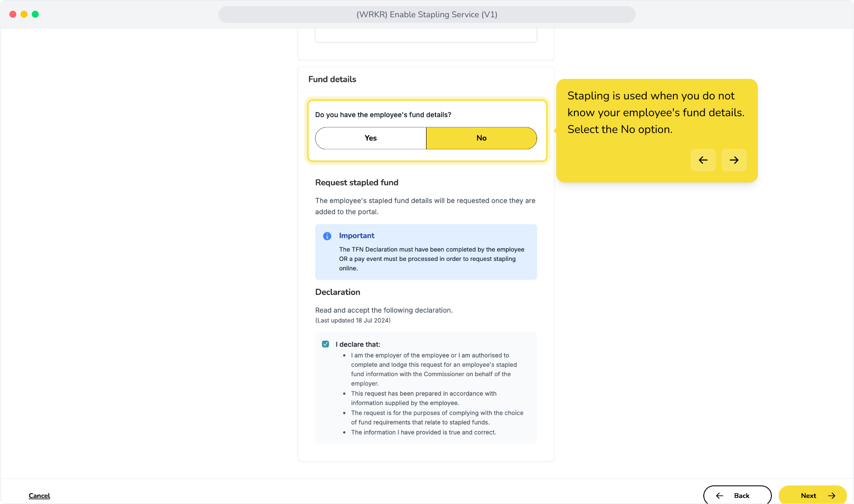Click the blue Important info icon
854x504 pixels.
point(327,236)
